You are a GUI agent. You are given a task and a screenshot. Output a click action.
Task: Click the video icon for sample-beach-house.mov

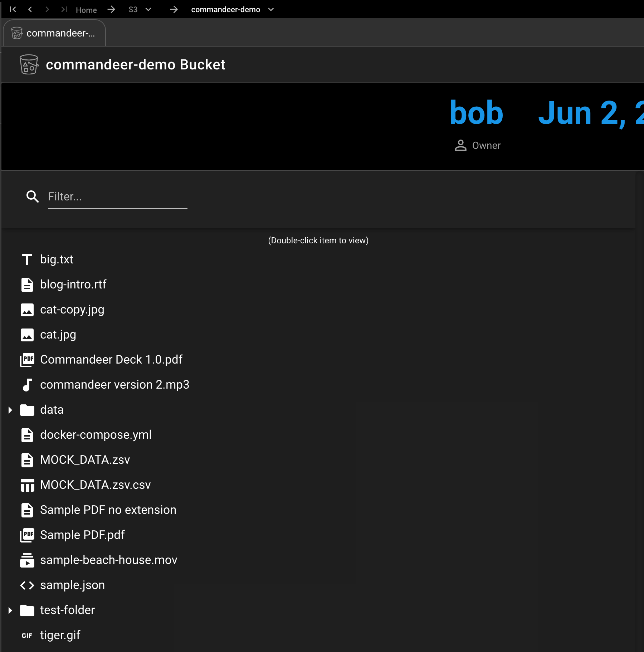tap(27, 560)
